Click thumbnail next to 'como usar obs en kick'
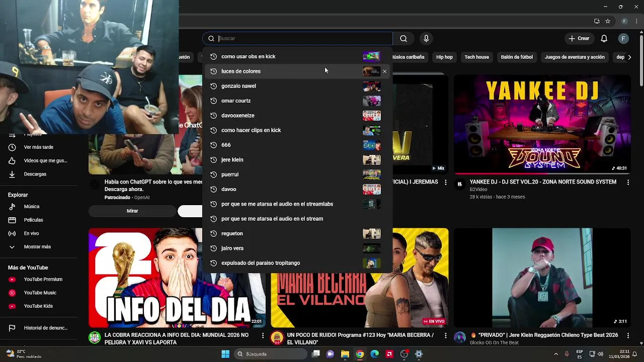The height and width of the screenshot is (362, 644). 372,56
